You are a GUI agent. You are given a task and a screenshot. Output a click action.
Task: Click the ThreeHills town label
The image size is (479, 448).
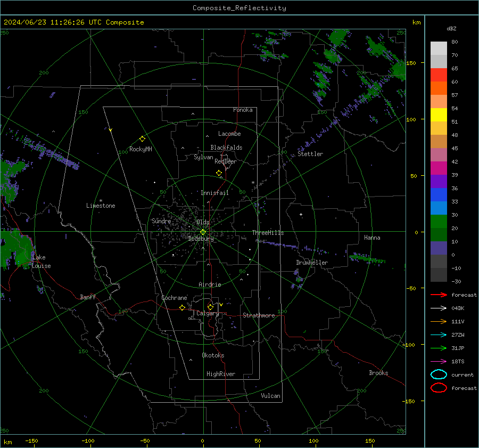tap(268, 233)
